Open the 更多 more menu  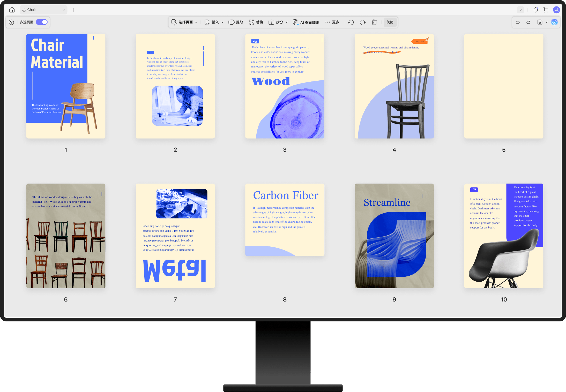[332, 22]
